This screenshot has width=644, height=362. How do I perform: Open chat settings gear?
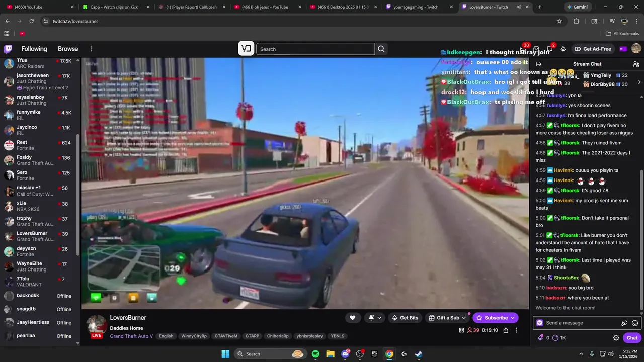coord(616,338)
